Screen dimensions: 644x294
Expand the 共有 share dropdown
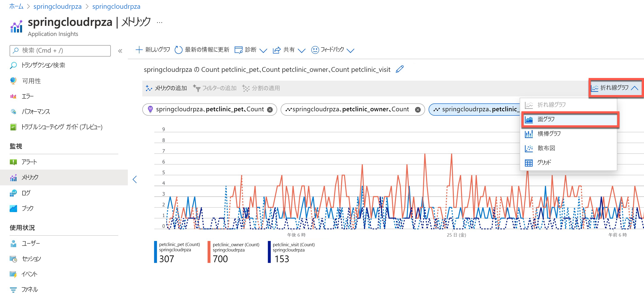click(x=301, y=50)
